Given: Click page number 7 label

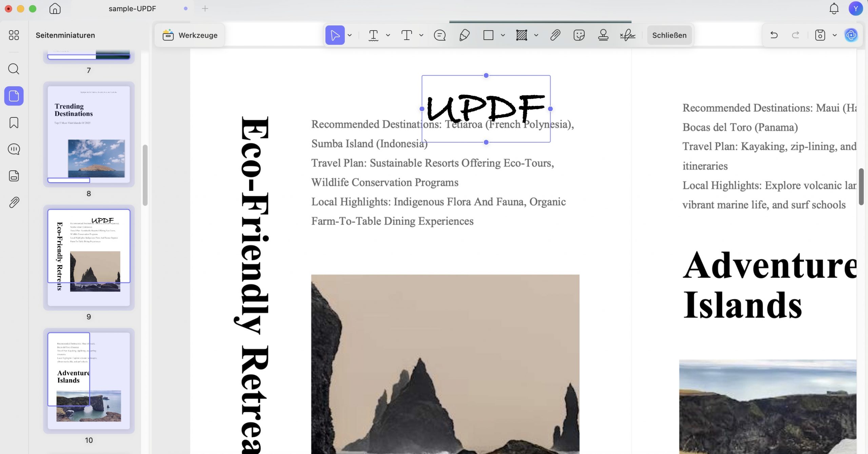Looking at the screenshot, I should tap(89, 70).
